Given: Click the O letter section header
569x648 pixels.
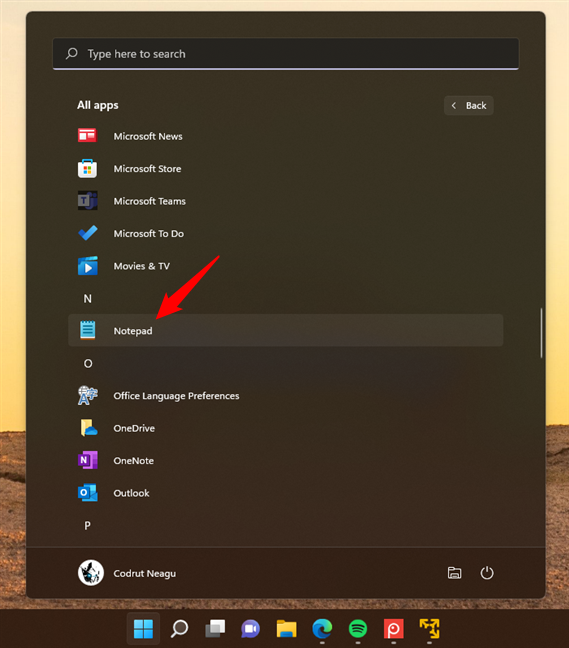Looking at the screenshot, I should click(x=88, y=363).
